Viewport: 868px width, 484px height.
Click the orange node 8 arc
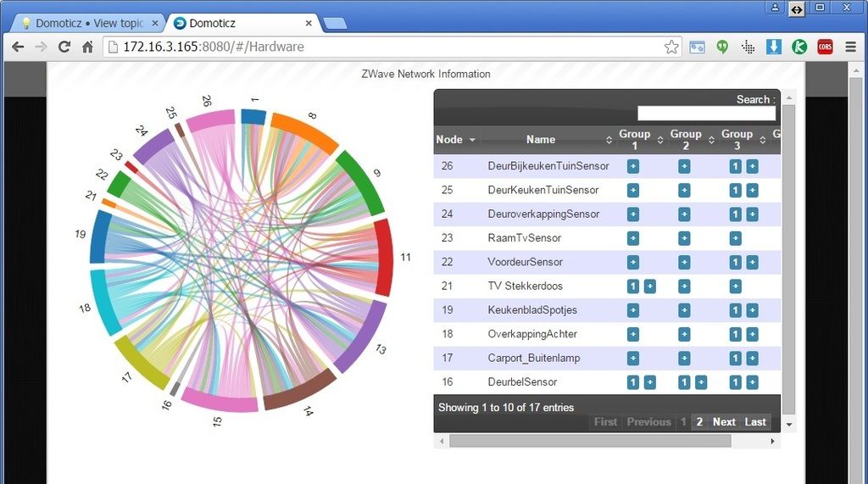click(304, 131)
